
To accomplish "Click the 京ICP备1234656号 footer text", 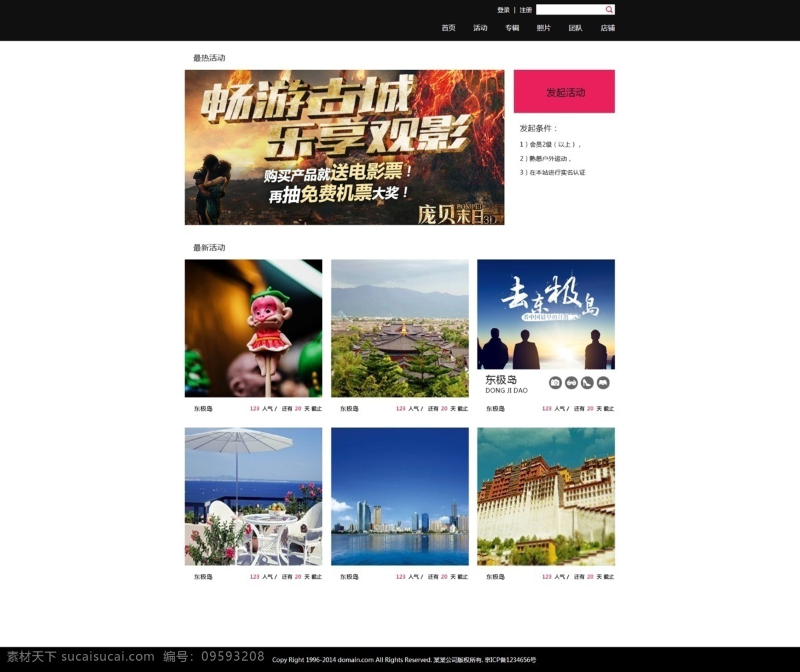I will pos(509,660).
